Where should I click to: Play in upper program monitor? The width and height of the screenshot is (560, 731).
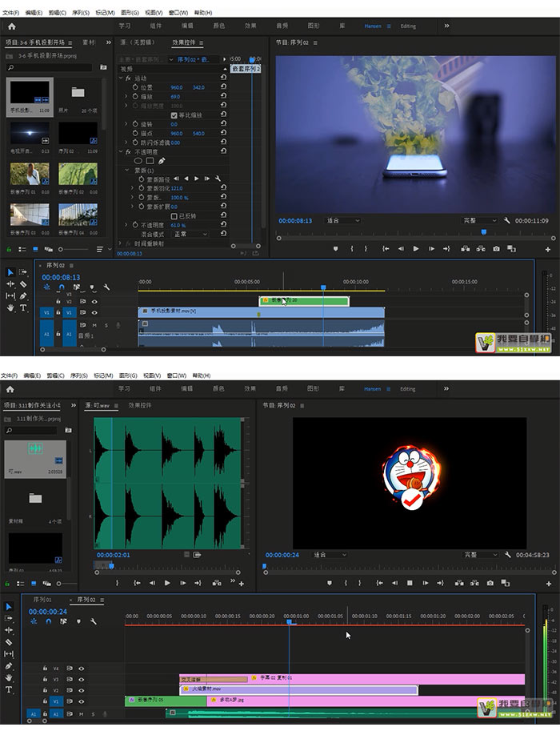click(415, 249)
